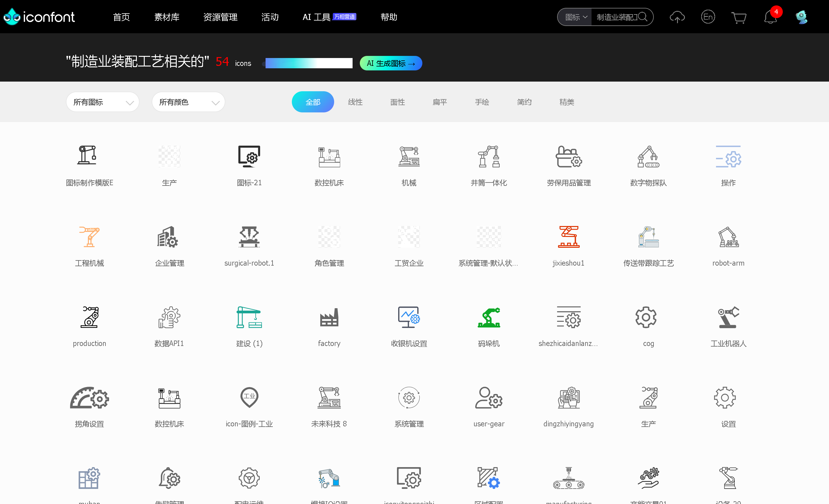
Task: Click the search magnifier icon
Action: 642,17
